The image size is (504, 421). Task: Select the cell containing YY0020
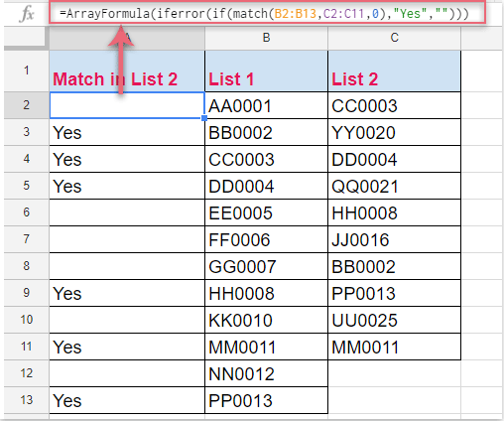tap(394, 132)
